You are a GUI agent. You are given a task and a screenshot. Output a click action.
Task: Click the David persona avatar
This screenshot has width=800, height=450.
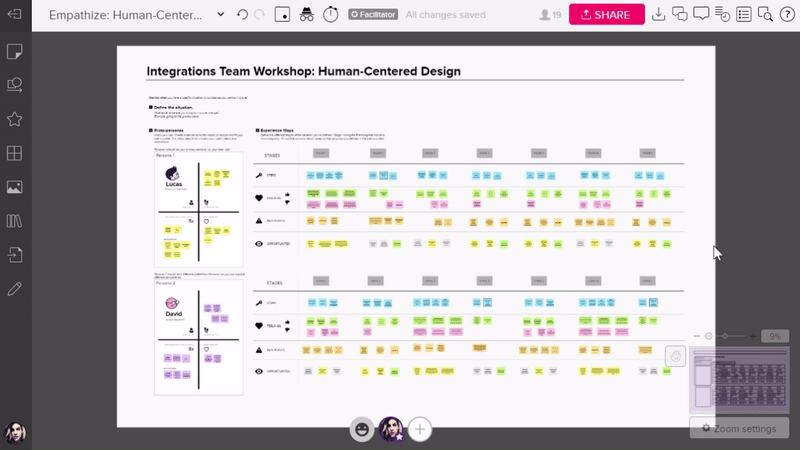pos(172,303)
